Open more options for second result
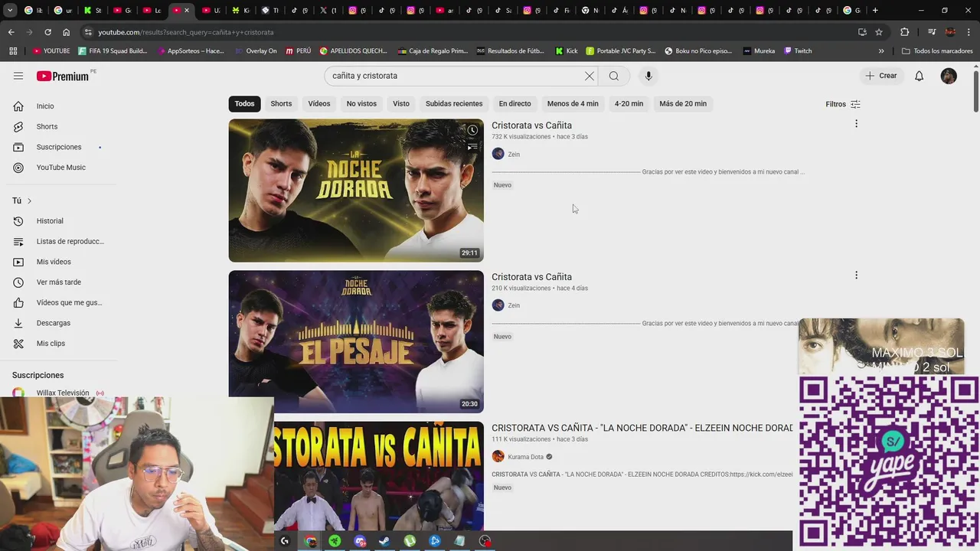 tap(856, 275)
